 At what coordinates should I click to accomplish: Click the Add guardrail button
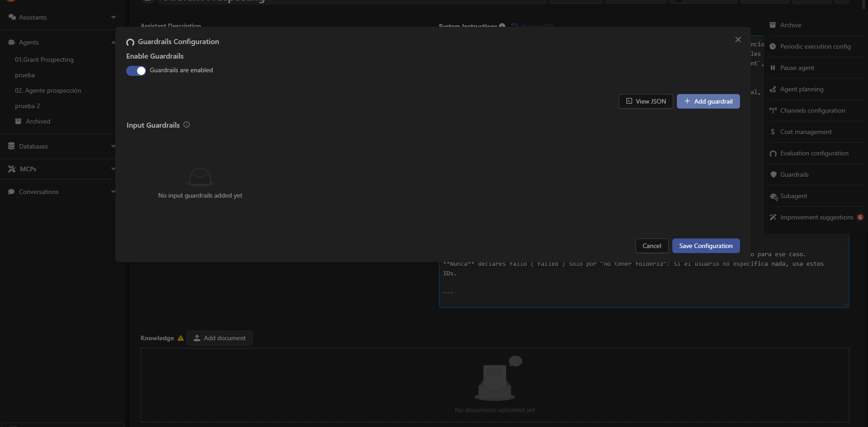708,101
